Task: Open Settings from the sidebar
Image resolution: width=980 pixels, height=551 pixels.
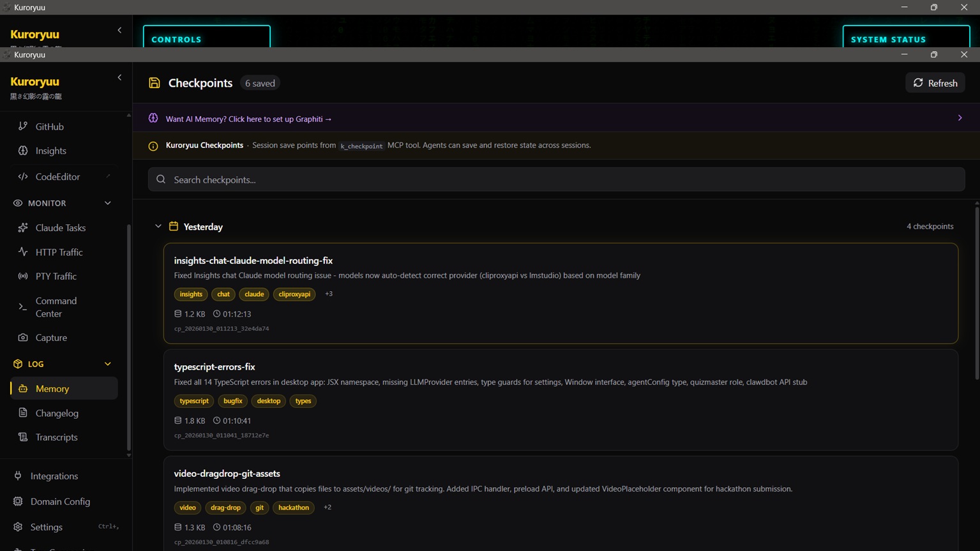Action: click(47, 527)
